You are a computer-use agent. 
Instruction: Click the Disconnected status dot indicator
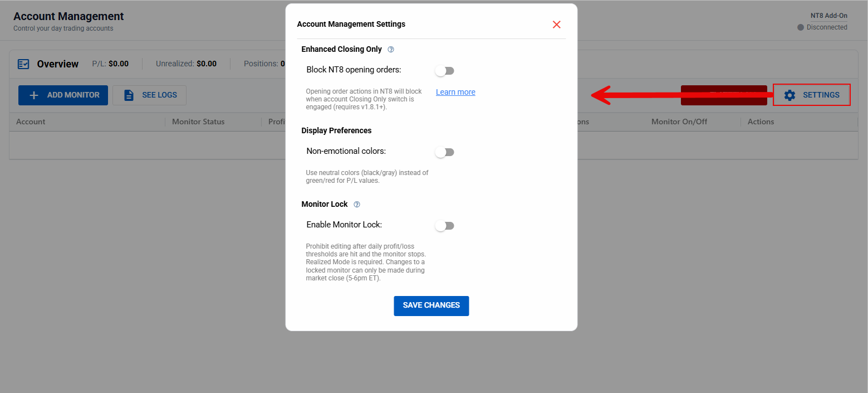[x=801, y=27]
